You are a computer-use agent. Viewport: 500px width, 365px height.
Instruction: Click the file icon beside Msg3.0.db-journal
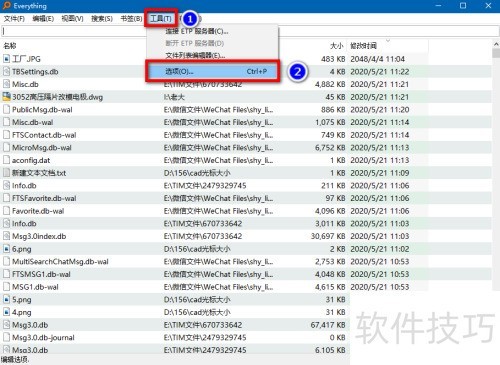click(6, 338)
